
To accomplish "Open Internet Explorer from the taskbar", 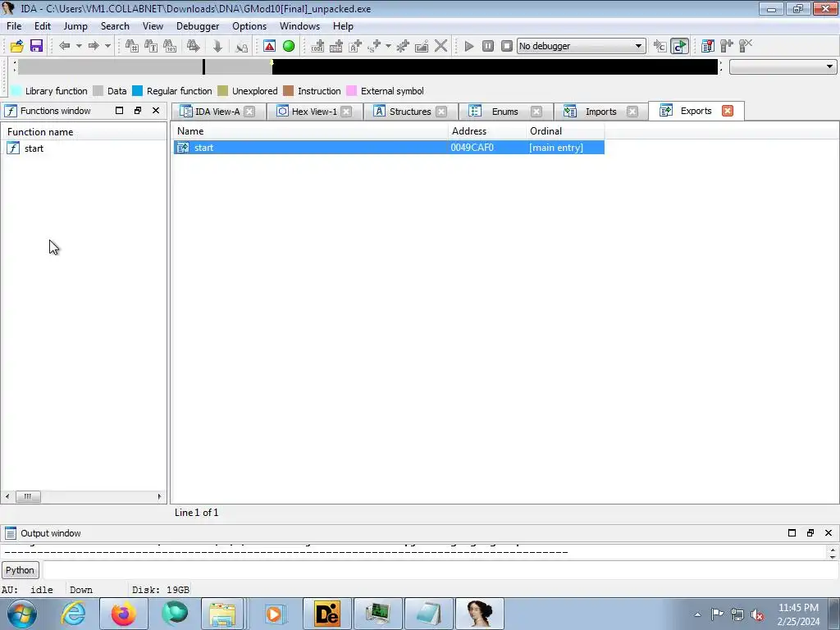I will (73, 614).
